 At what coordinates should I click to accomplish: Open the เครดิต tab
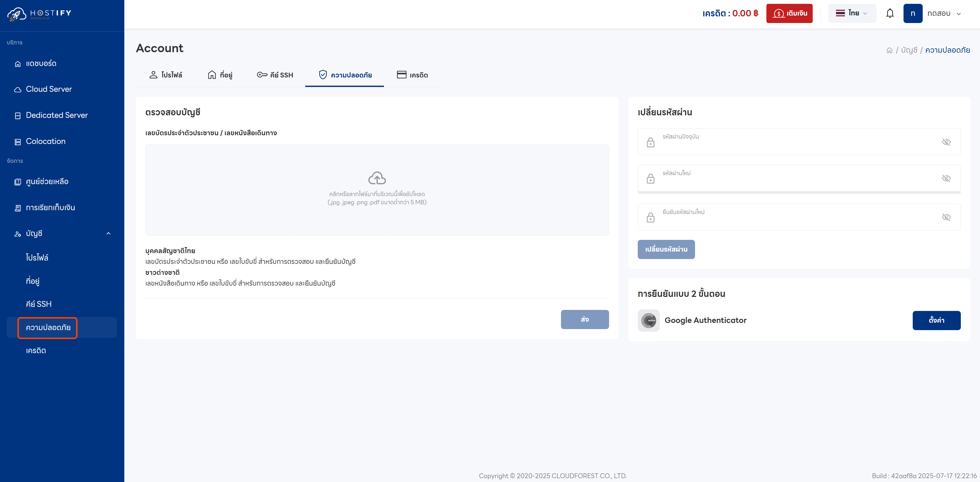pos(413,75)
